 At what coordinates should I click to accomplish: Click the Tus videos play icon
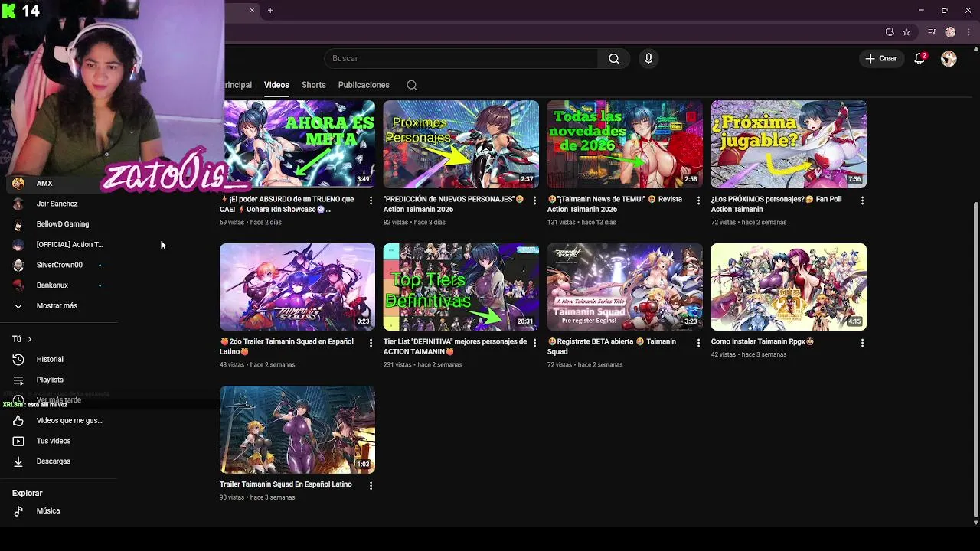pyautogui.click(x=18, y=442)
